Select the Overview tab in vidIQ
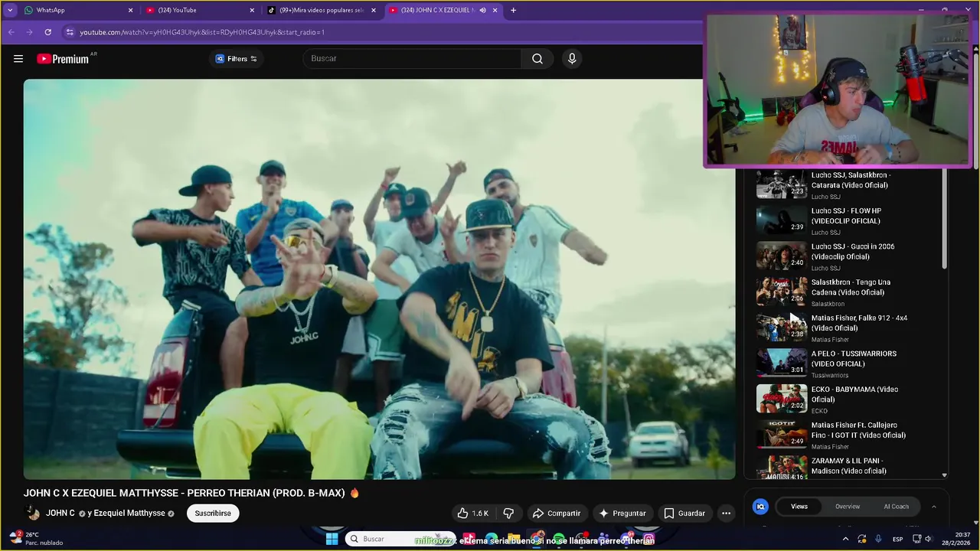This screenshot has width=980, height=551. [x=848, y=507]
